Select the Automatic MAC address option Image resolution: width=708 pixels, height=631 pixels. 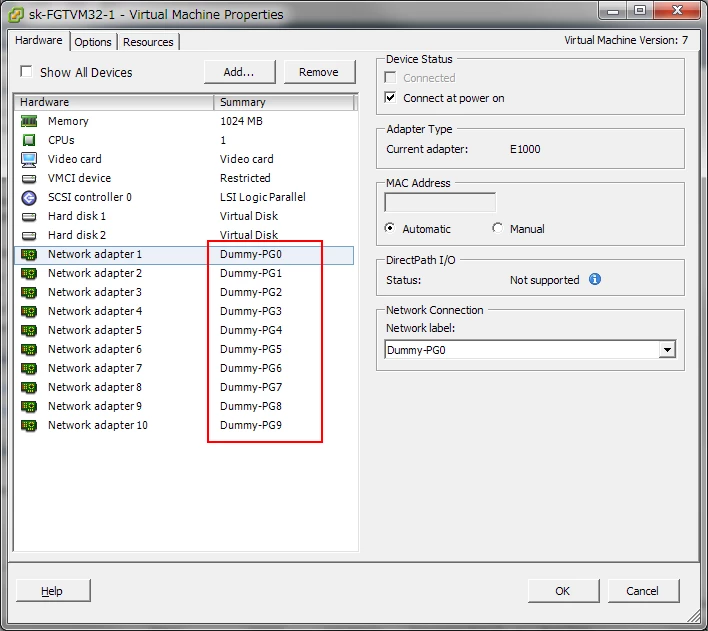pos(390,228)
